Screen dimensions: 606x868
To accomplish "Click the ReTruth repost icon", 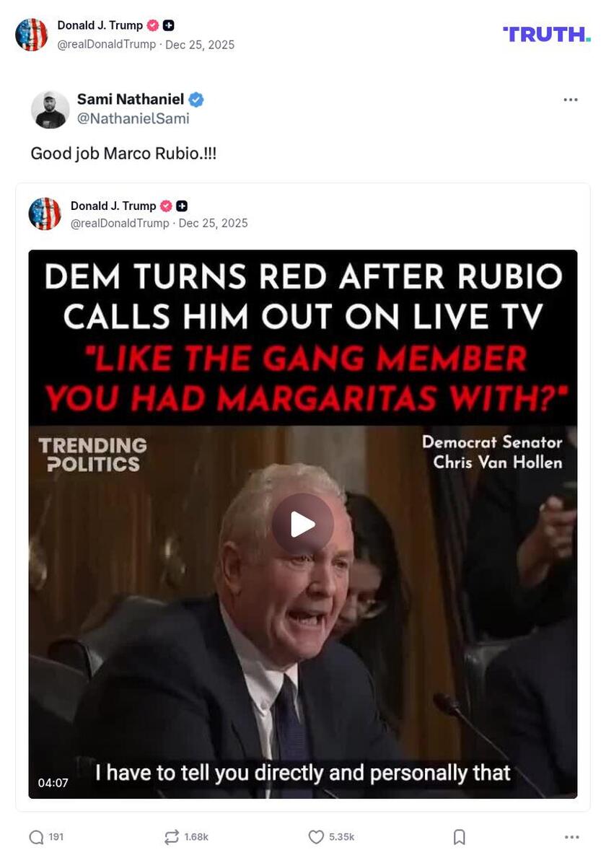I will [x=171, y=837].
